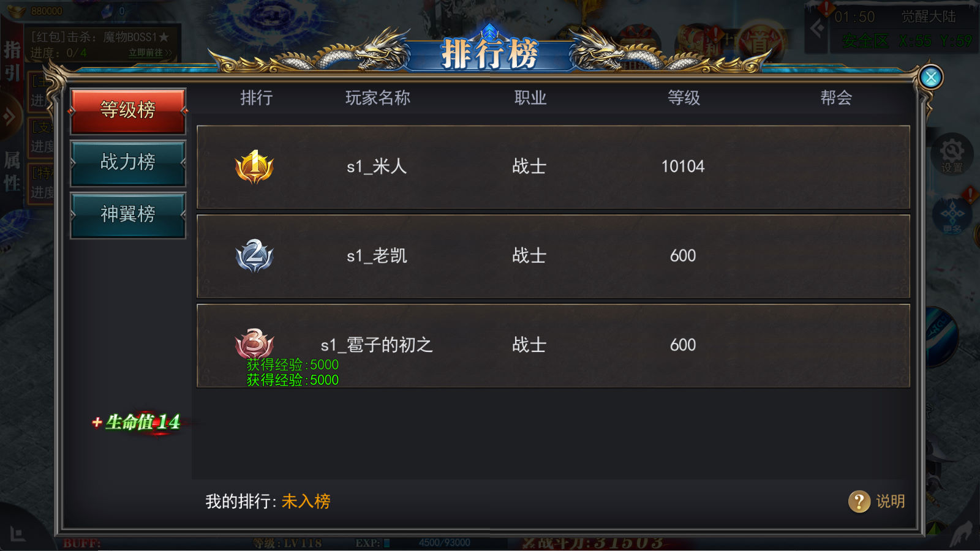The image size is (980, 551).
Task: Expand the left side panel arrow
Action: pyautogui.click(x=9, y=116)
